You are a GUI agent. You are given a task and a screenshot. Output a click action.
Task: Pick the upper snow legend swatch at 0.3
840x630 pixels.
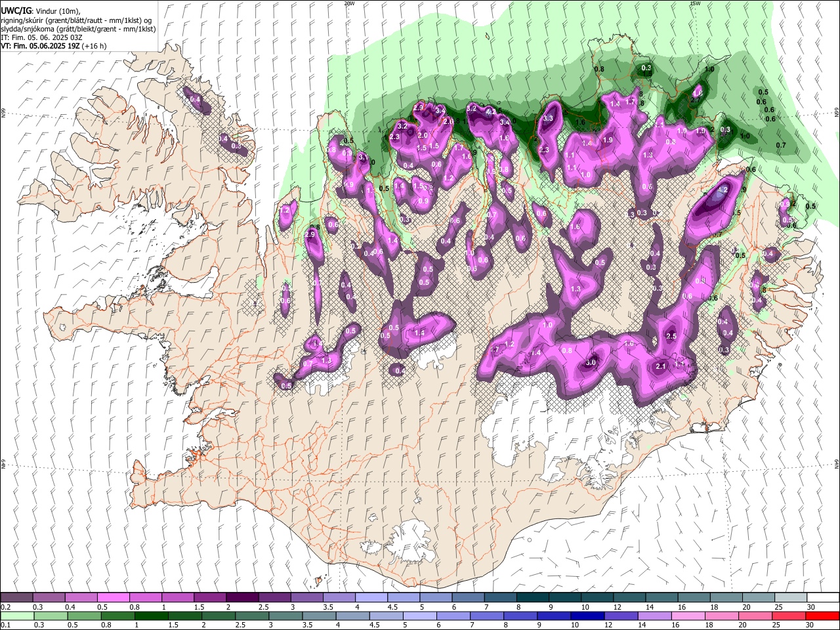pos(49,598)
